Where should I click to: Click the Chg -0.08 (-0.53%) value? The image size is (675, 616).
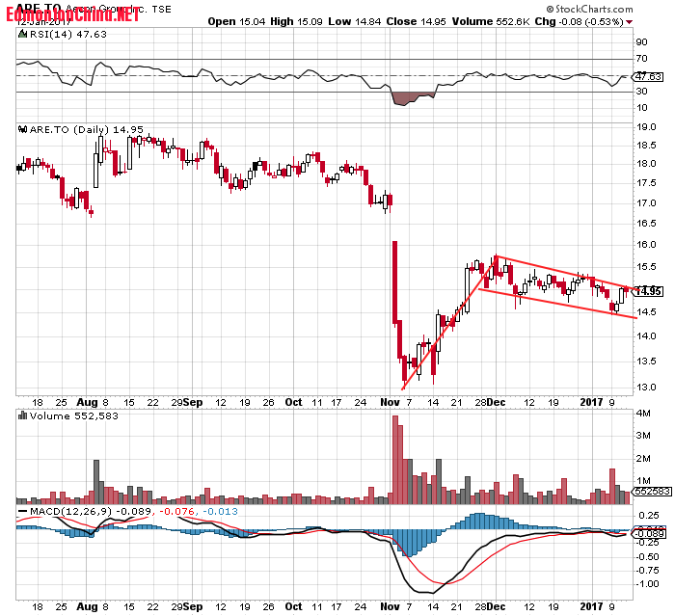click(579, 21)
